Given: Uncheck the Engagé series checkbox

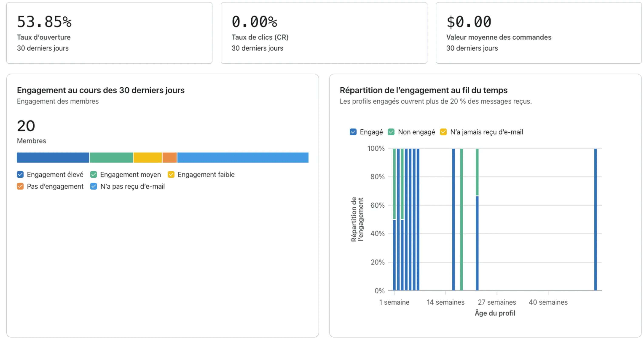Looking at the screenshot, I should pos(353,132).
